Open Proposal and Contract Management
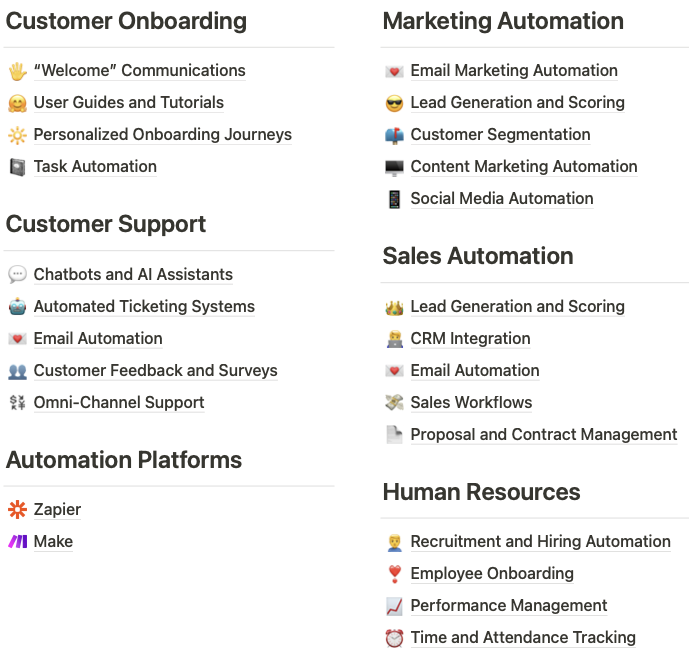 point(543,435)
